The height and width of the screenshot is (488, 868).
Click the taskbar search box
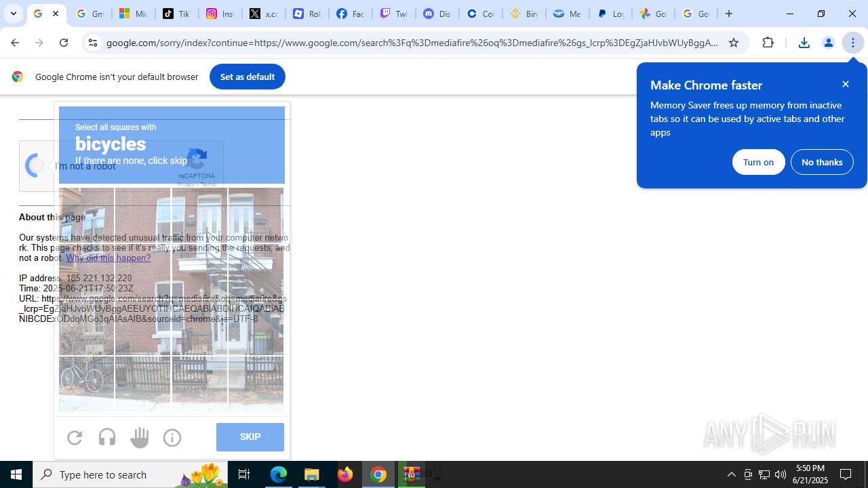(x=130, y=474)
